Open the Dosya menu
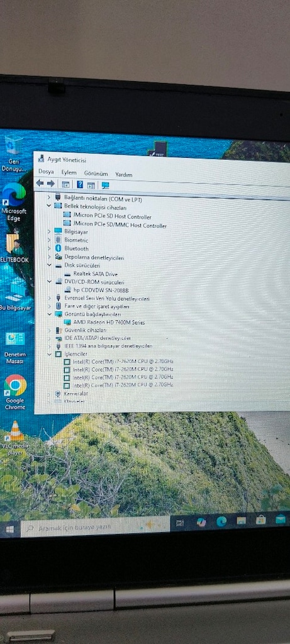This screenshot has height=644, width=290. [46, 171]
